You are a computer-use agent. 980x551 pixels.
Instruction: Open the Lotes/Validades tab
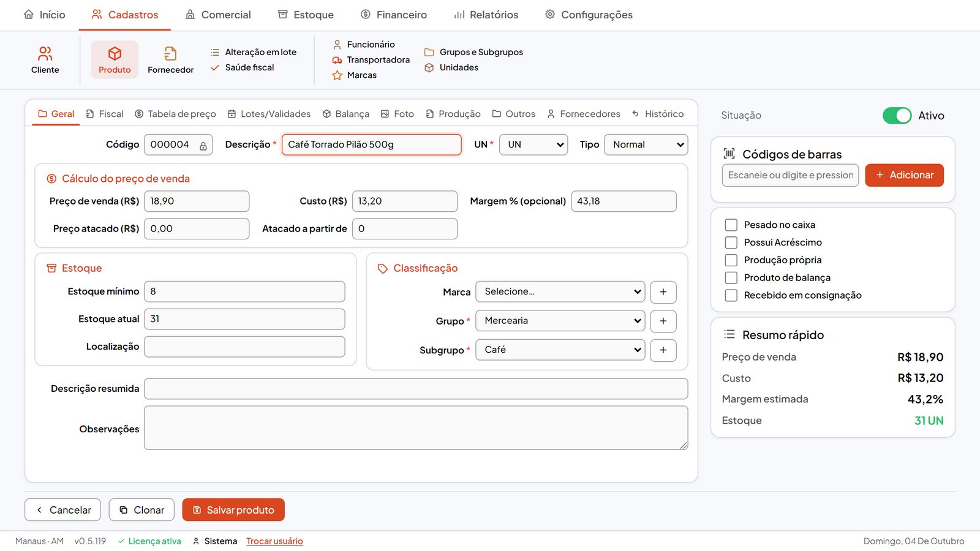tap(269, 114)
